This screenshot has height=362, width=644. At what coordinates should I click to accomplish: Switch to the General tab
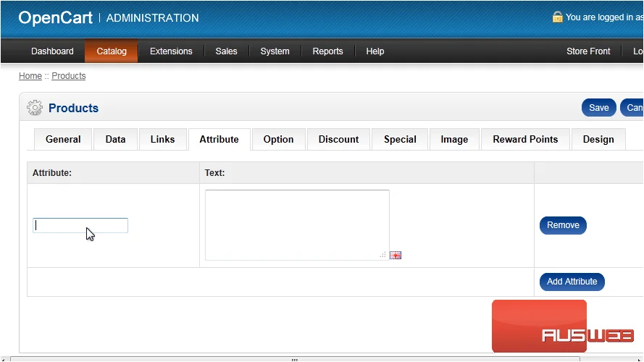pos(63,140)
